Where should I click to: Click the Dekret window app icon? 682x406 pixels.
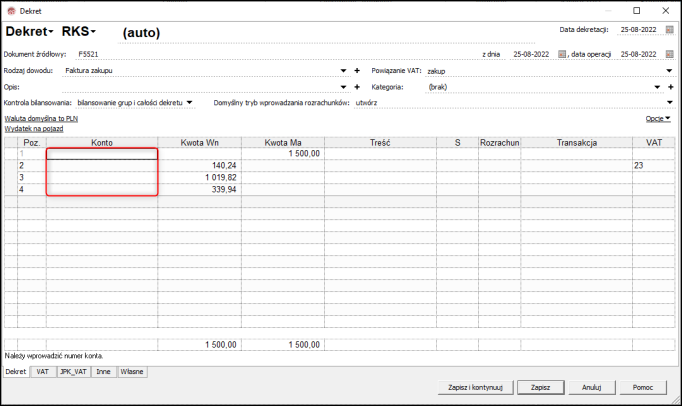11,11
